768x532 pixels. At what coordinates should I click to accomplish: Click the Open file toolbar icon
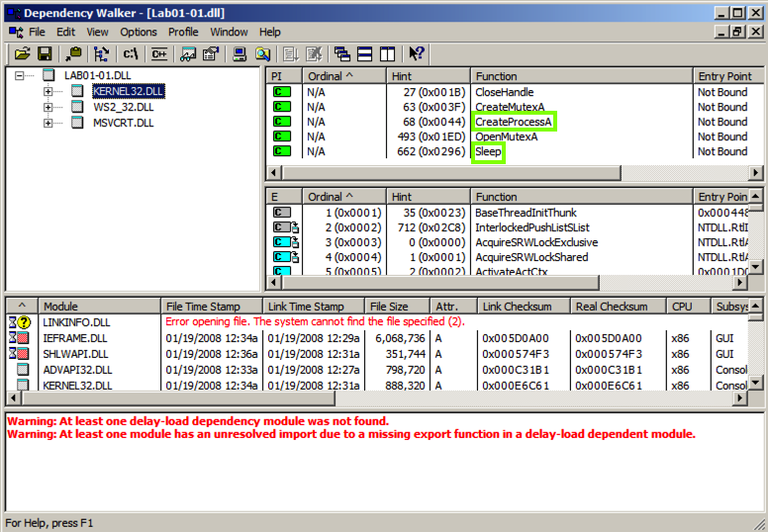(x=22, y=53)
